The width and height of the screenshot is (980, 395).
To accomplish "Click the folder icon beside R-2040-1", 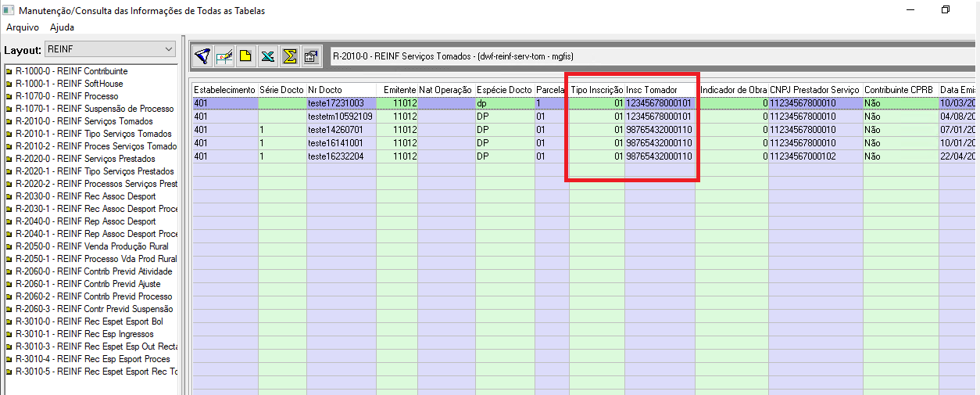I will pos(9,234).
